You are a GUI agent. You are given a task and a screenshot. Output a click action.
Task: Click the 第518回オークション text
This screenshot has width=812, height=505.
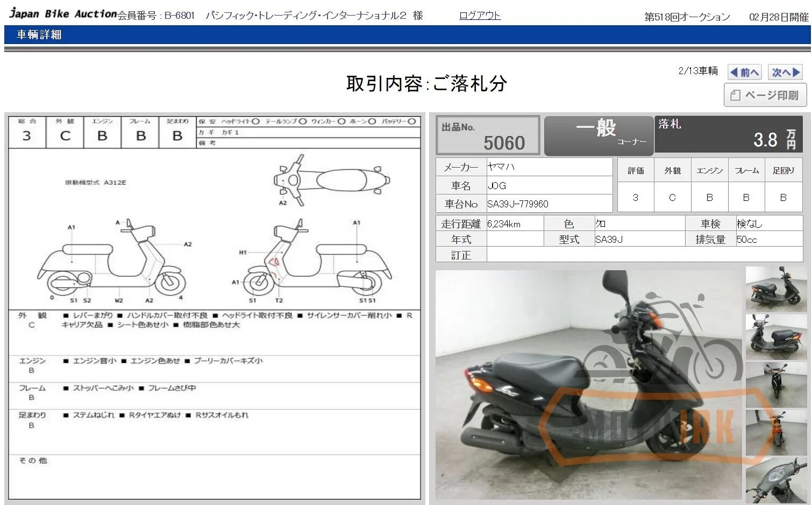(687, 17)
